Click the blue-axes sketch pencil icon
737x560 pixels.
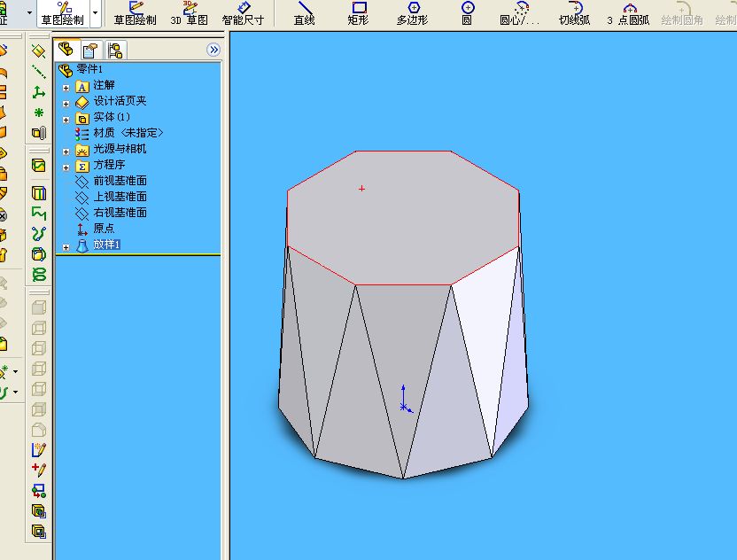[x=39, y=449]
